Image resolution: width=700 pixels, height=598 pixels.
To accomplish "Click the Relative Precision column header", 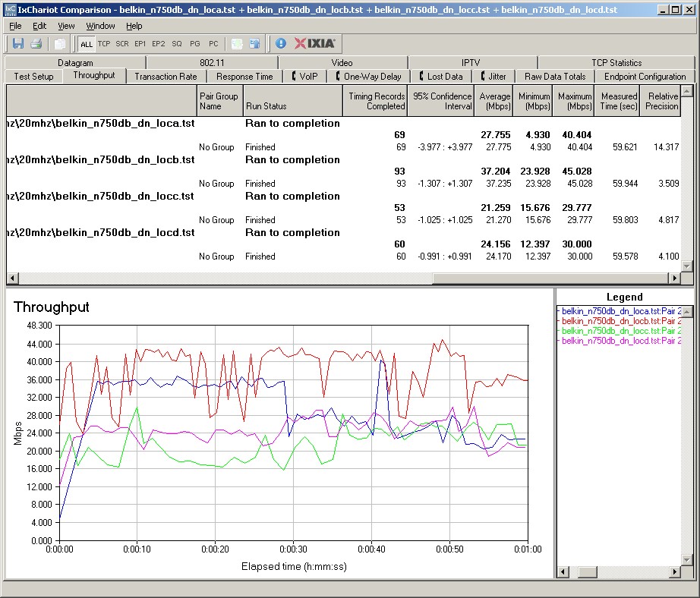I will pos(661,101).
